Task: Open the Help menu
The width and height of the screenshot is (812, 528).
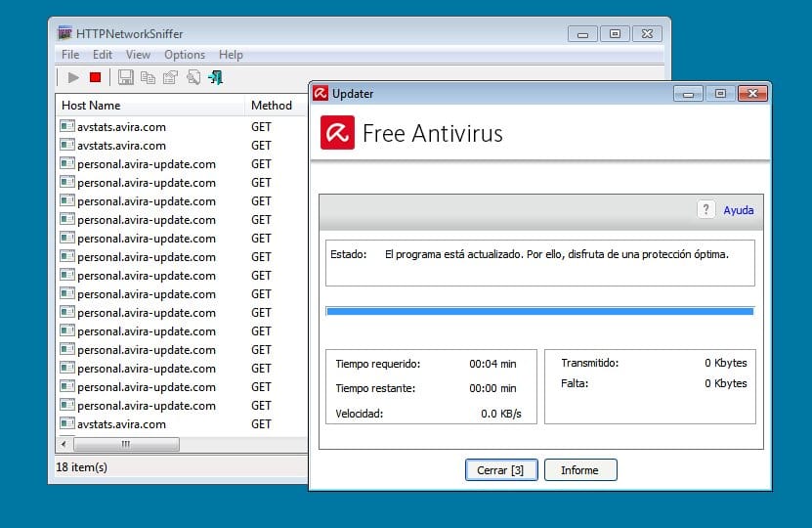Action: 231,55
